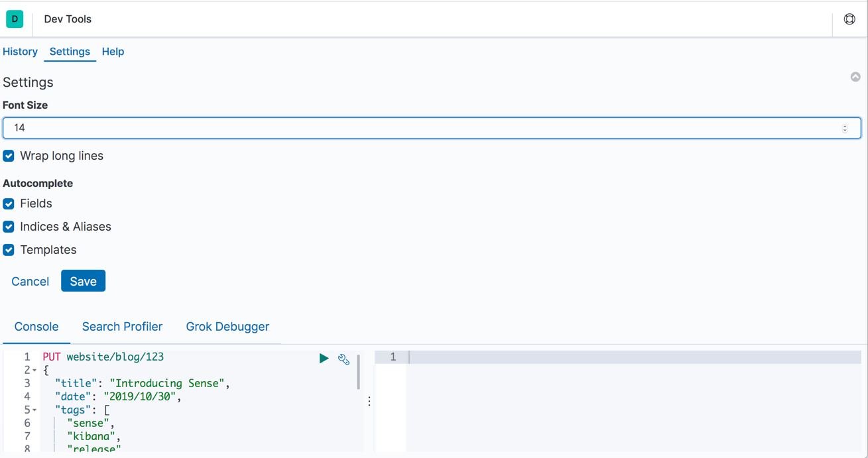The image size is (868, 458).
Task: Uncheck the Wrap long lines checkbox
Action: coord(9,156)
